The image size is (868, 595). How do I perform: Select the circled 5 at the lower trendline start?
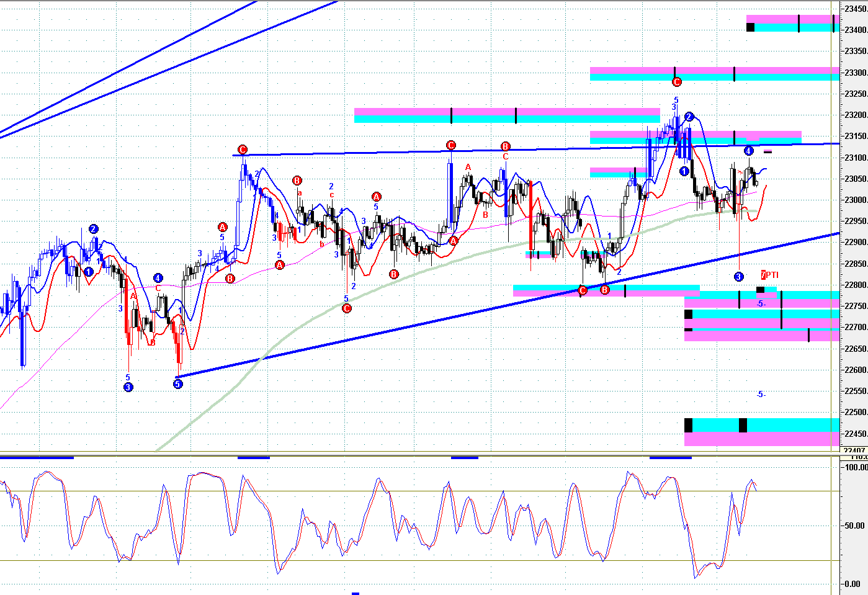point(178,384)
